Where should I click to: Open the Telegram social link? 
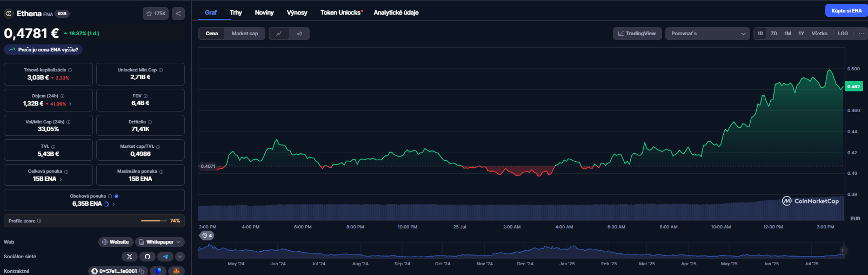pyautogui.click(x=165, y=257)
